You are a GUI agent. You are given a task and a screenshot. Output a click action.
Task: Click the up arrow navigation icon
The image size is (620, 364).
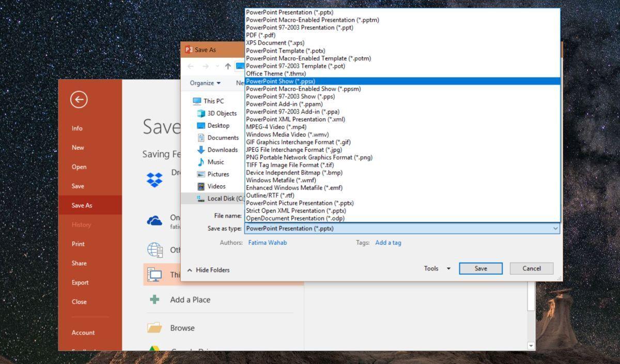[228, 66]
